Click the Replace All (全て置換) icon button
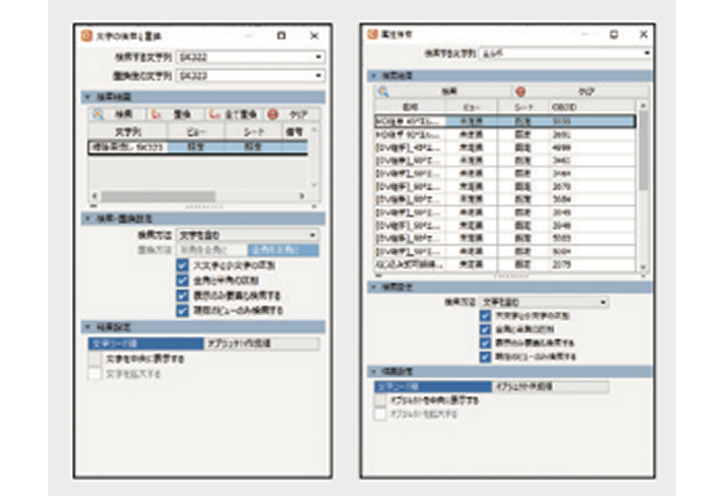 tap(213, 115)
